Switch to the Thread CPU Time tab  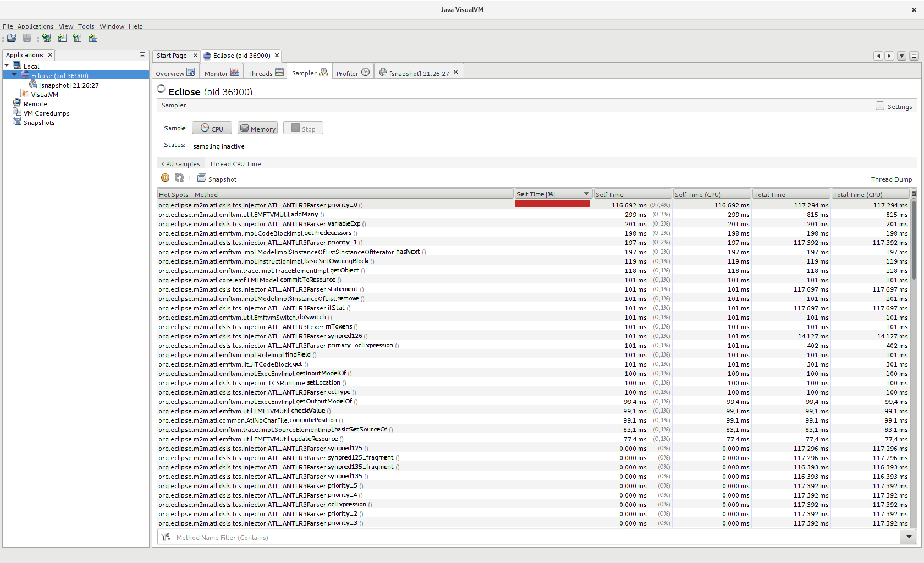pos(235,163)
